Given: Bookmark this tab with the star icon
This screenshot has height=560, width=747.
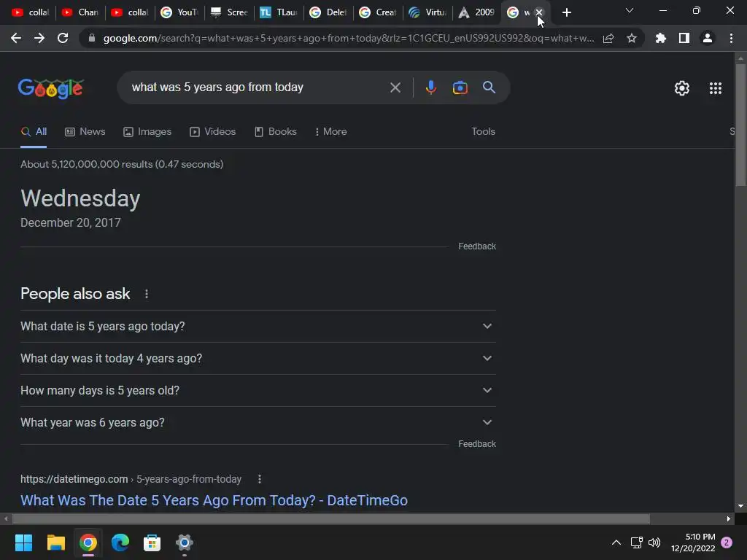Looking at the screenshot, I should click(x=632, y=38).
